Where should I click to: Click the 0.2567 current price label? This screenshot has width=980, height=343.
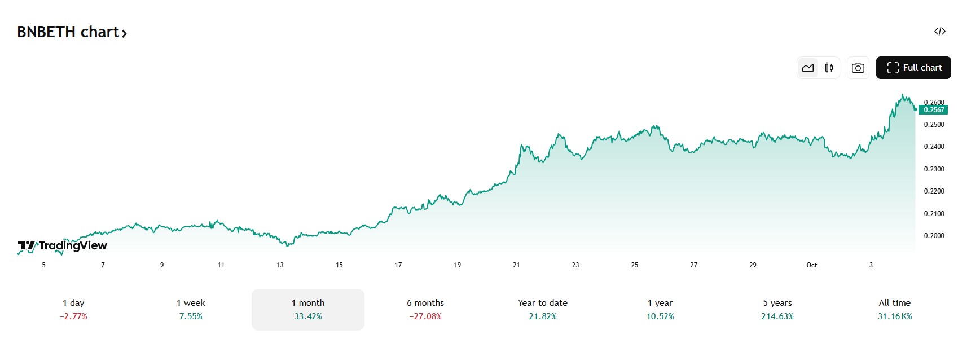tap(934, 110)
